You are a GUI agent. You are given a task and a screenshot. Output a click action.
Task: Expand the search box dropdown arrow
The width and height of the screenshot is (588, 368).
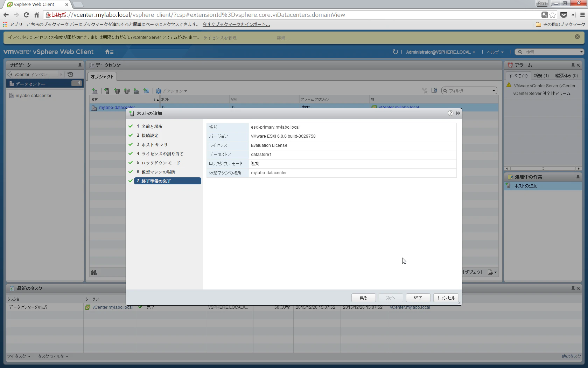pos(581,52)
